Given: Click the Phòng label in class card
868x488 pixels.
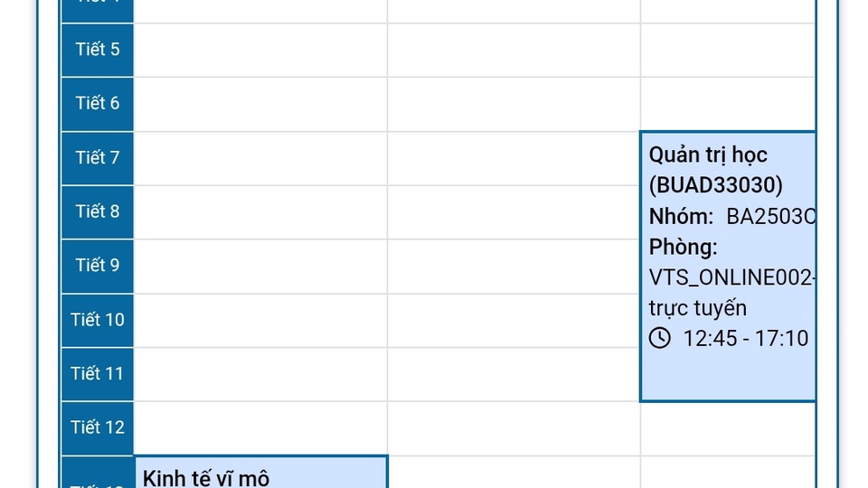Looking at the screenshot, I should (683, 247).
